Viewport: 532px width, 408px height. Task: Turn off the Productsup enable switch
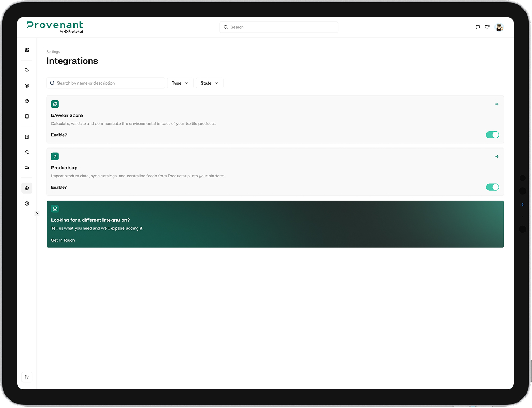492,187
